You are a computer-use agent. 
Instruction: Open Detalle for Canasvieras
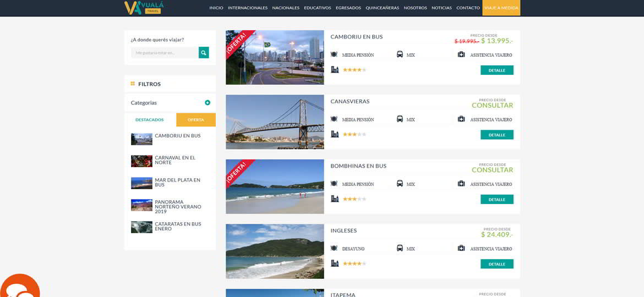point(497,135)
